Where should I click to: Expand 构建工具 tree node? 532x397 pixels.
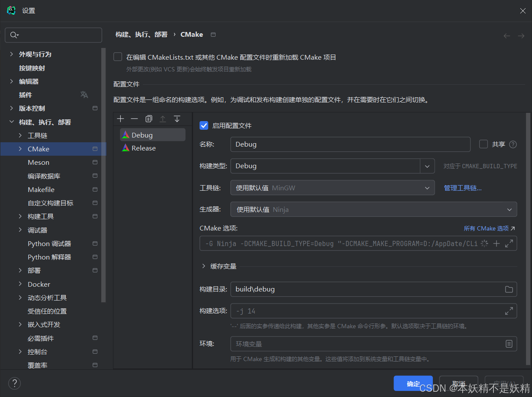click(20, 216)
